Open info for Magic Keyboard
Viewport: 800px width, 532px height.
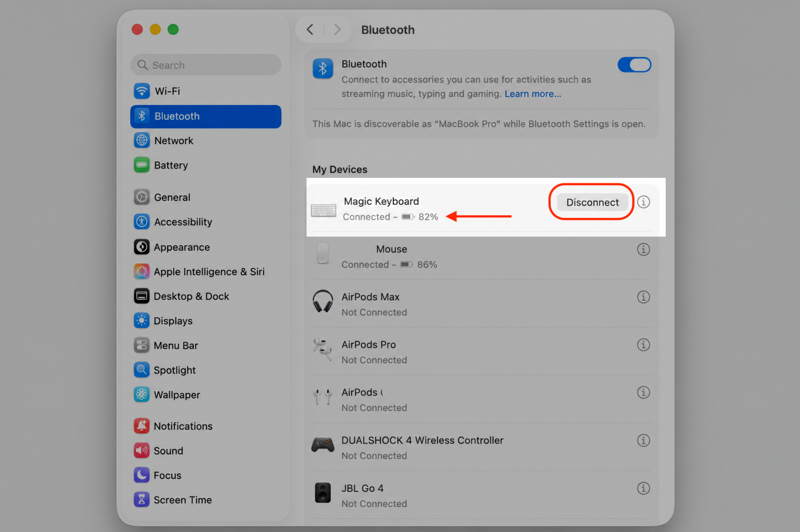pyautogui.click(x=644, y=202)
